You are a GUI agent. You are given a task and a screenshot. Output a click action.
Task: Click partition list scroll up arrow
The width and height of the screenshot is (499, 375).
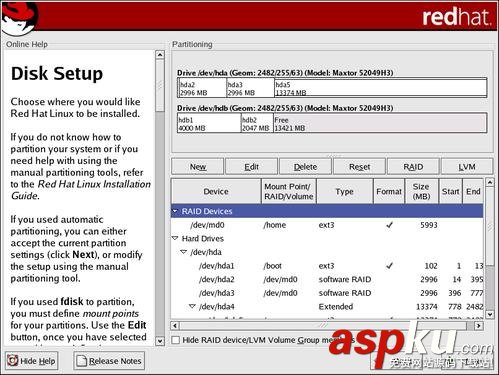click(490, 182)
